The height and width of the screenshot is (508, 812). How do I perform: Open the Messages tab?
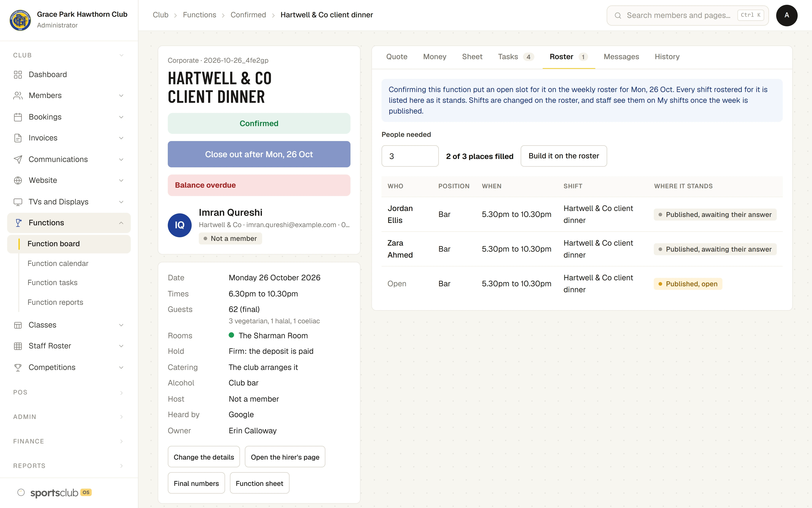[x=621, y=57]
